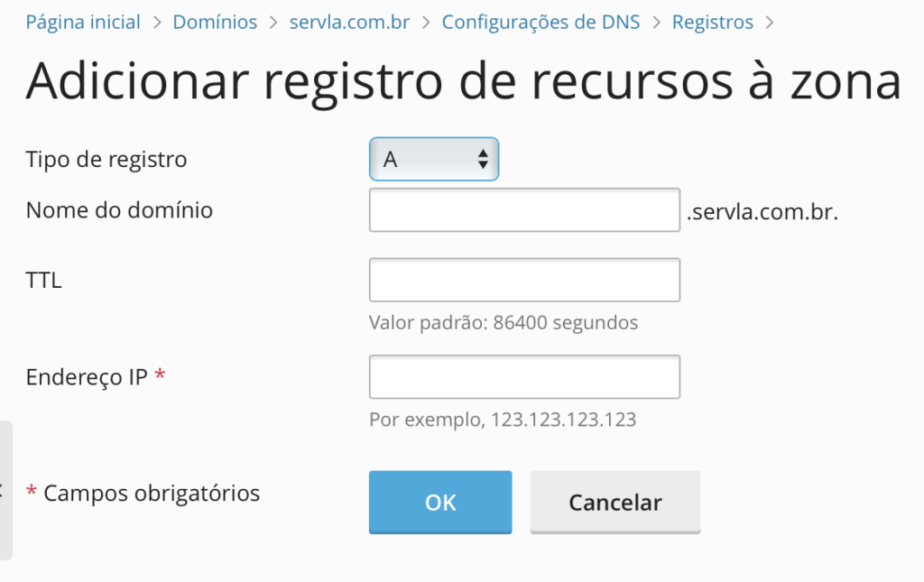Viewport: 924px width, 582px height.
Task: Click the Nome do domínio label
Action: (x=119, y=210)
